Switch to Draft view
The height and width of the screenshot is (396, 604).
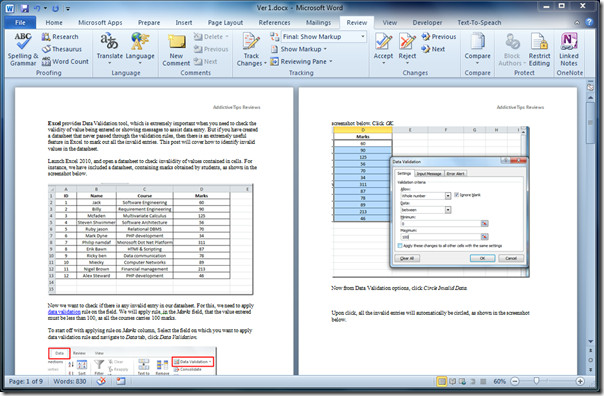pyautogui.click(x=483, y=381)
